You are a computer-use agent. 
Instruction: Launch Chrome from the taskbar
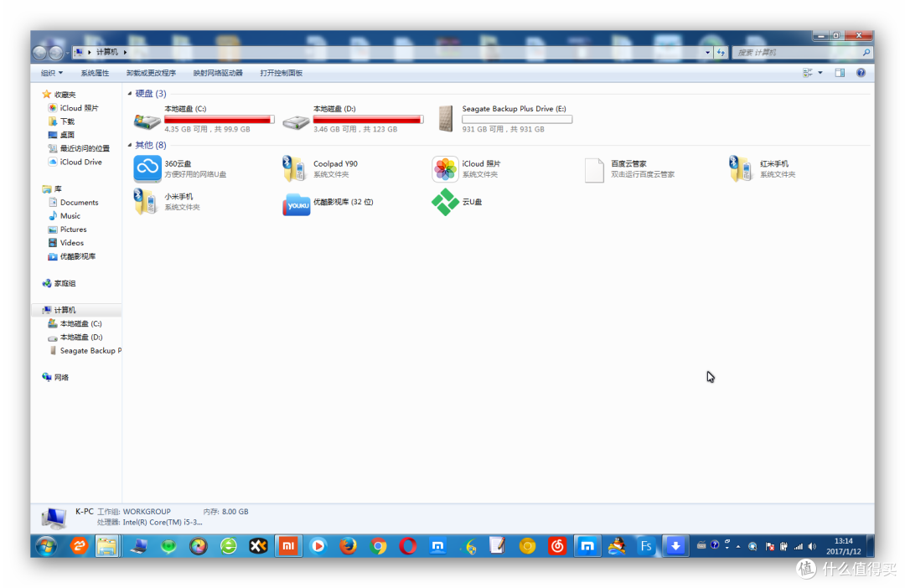pyautogui.click(x=378, y=545)
